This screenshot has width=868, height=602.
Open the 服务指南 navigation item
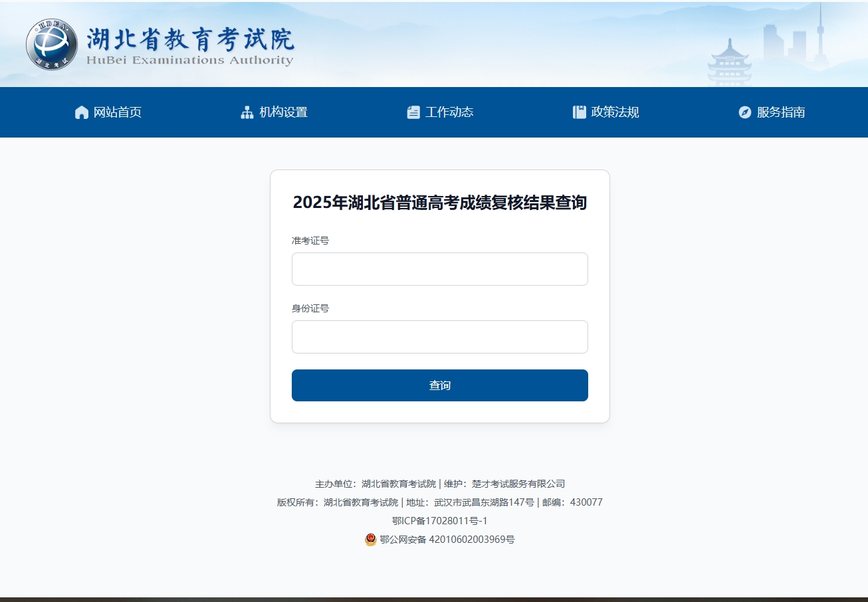coord(779,112)
